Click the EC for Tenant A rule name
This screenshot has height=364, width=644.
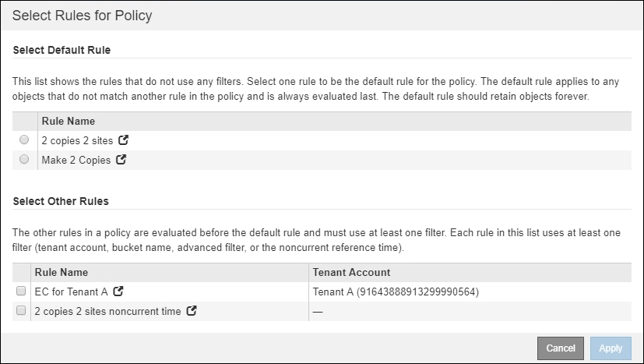click(x=72, y=292)
